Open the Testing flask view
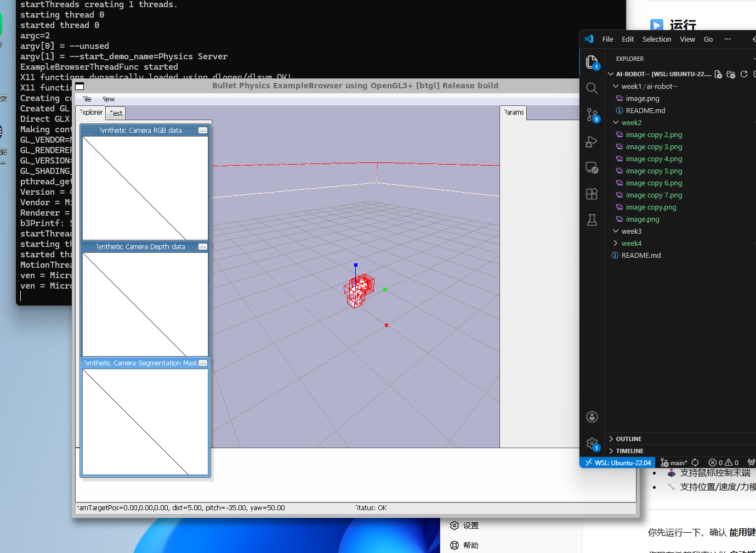This screenshot has width=756, height=553. coord(592,221)
